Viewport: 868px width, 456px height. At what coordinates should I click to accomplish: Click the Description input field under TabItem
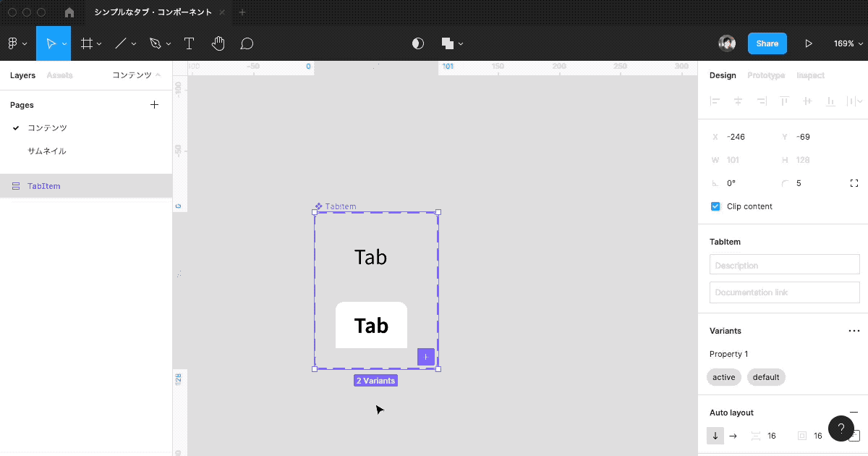784,264
